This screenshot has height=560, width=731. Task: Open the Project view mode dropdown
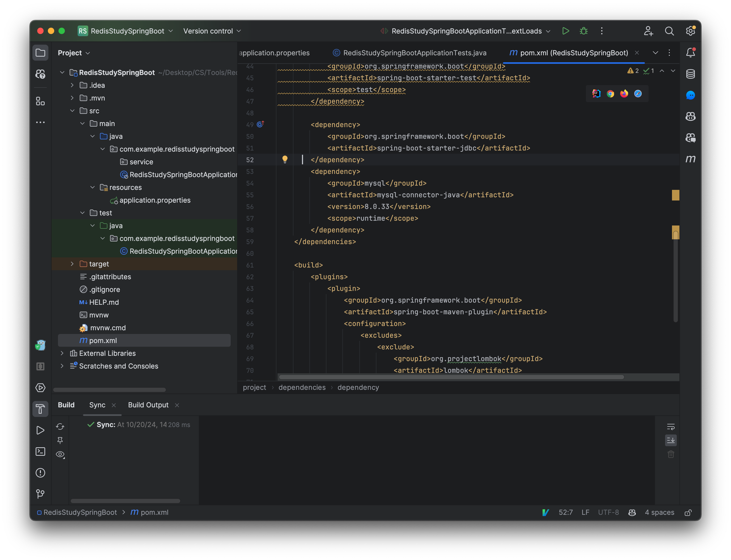(74, 53)
